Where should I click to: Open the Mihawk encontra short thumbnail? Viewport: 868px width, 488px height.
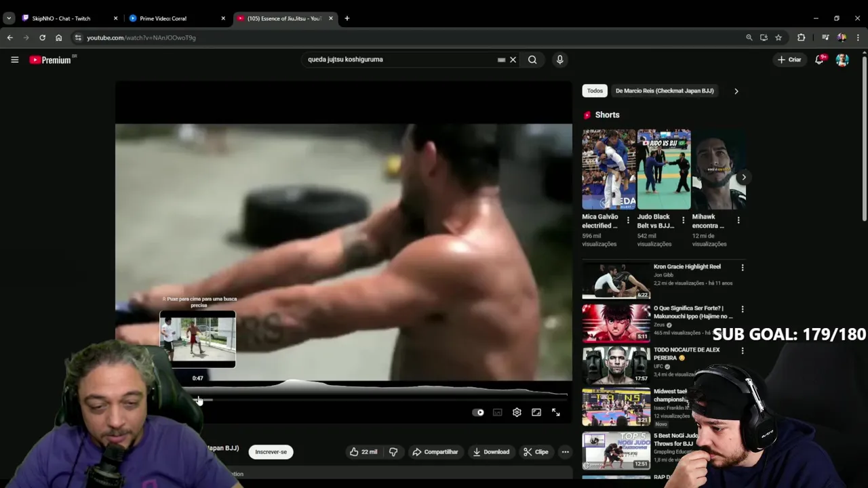click(x=719, y=169)
